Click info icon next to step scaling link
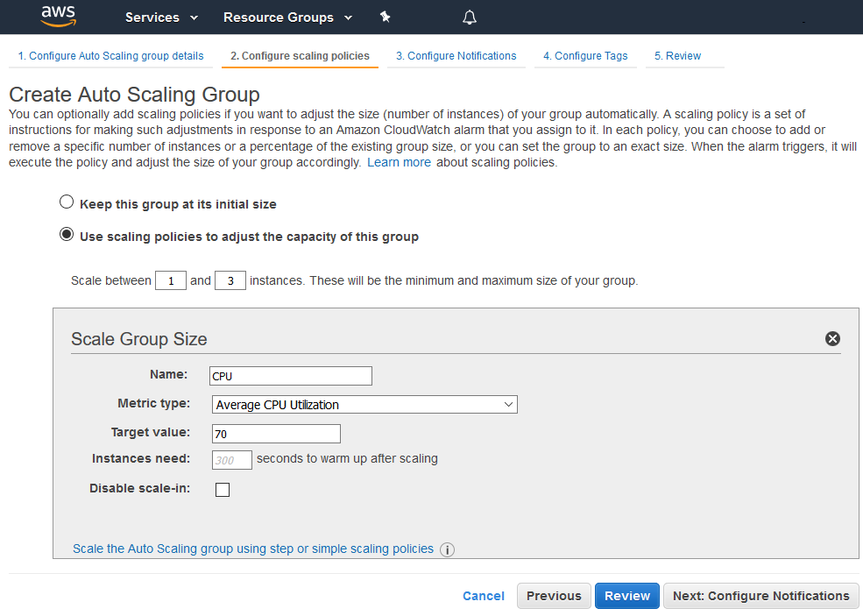The image size is (863, 616). 447,550
